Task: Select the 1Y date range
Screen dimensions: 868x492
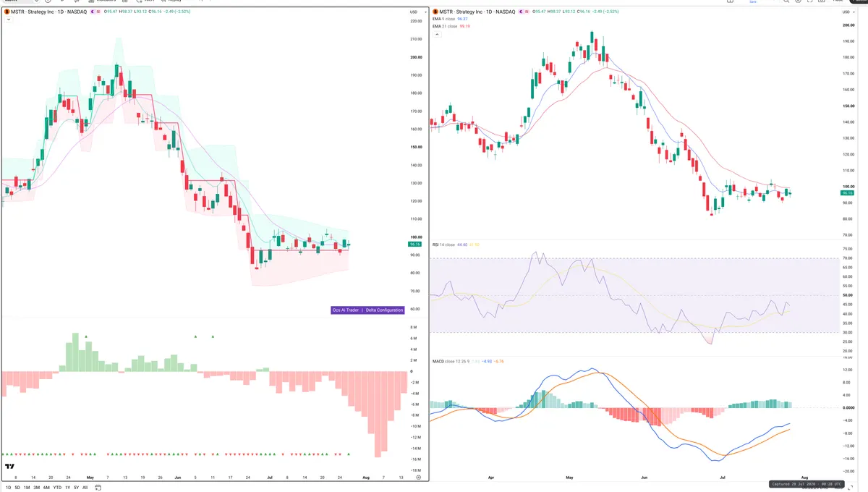Action: 67,488
